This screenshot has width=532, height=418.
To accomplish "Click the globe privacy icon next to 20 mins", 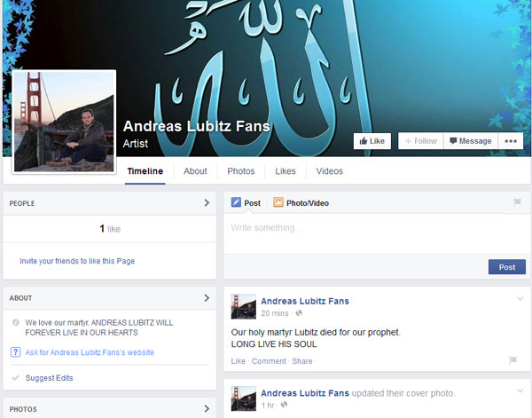I will click(298, 313).
